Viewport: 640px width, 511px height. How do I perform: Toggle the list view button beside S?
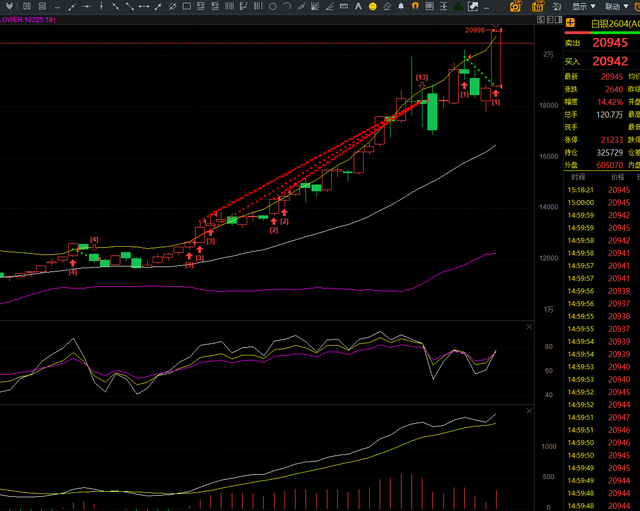coord(550,20)
